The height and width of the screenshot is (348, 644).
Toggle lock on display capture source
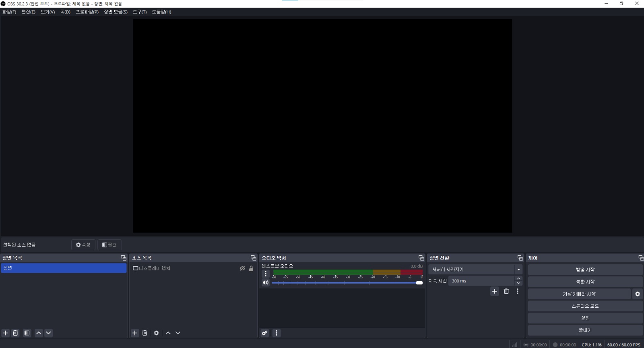coord(251,268)
